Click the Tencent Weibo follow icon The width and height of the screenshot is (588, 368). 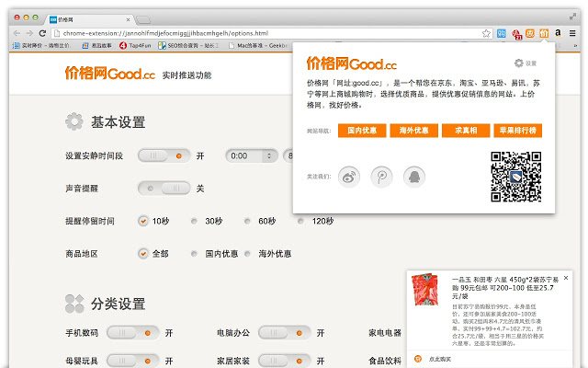click(x=381, y=177)
